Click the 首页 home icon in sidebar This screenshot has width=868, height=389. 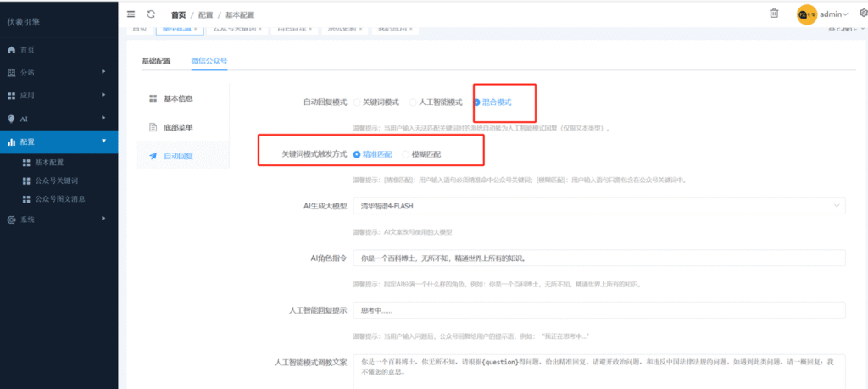[11, 50]
